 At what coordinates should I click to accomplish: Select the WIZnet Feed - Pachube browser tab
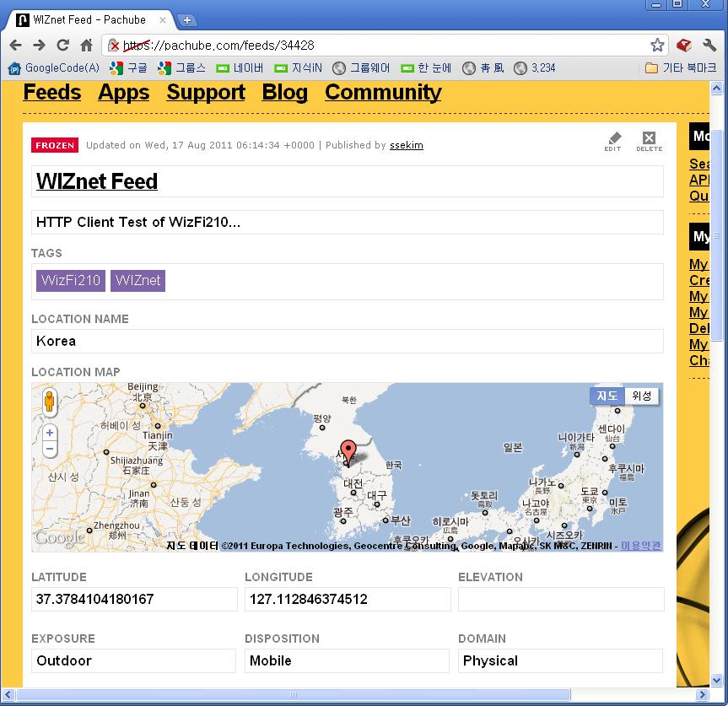[89, 20]
